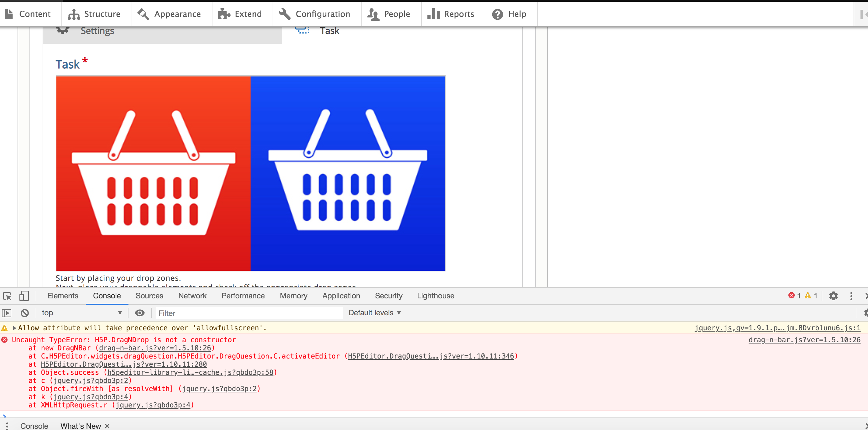Open the DevTools three-dot menu
This screenshot has height=430, width=868.
pyautogui.click(x=851, y=296)
